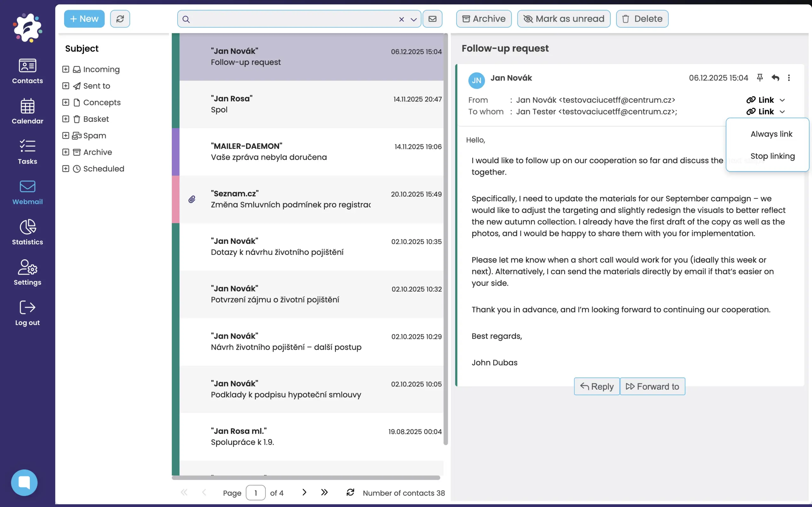The width and height of the screenshot is (812, 507).
Task: Mark as unread toggle button
Action: tap(563, 19)
